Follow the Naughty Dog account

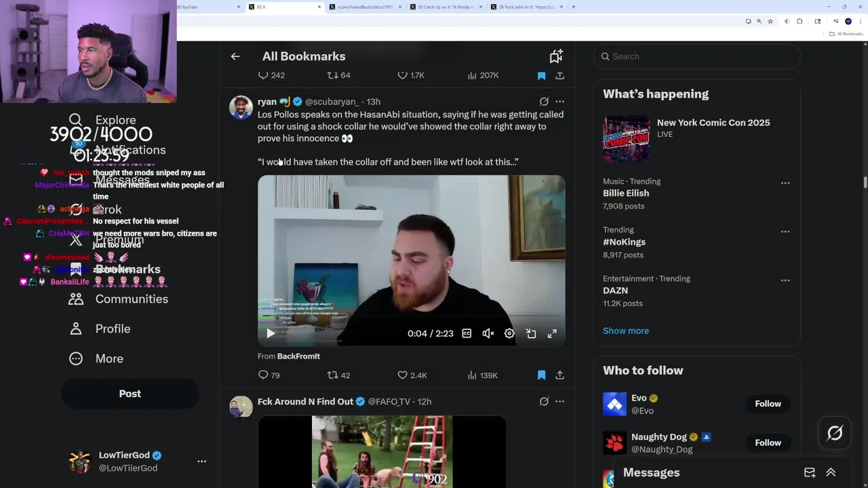768,443
